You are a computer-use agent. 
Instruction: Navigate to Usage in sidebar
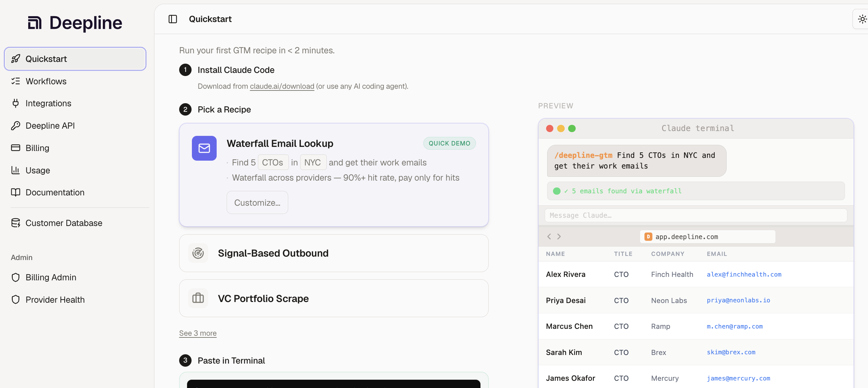click(x=75, y=170)
